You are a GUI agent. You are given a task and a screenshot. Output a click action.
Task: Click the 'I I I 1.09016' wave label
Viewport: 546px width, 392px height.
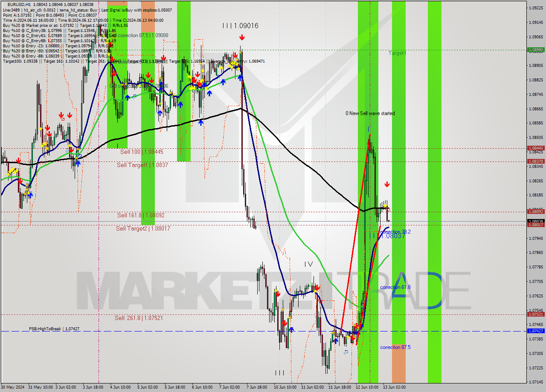click(240, 26)
